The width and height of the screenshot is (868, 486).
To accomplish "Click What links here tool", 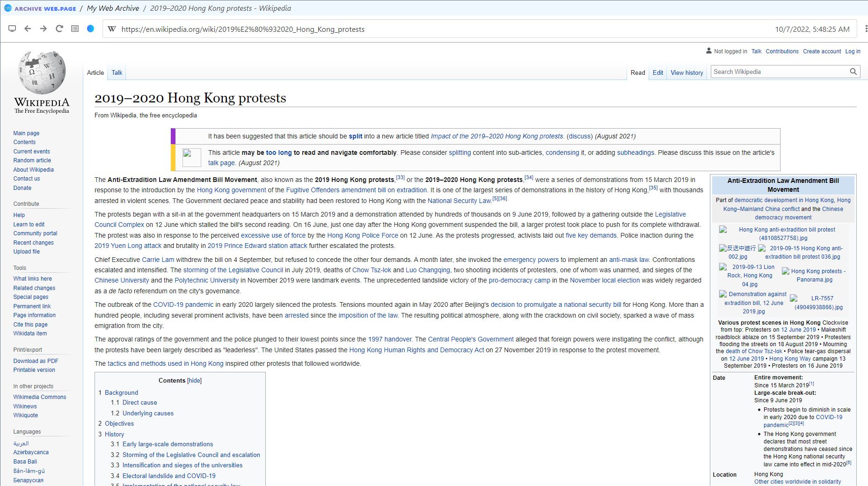I will (33, 279).
